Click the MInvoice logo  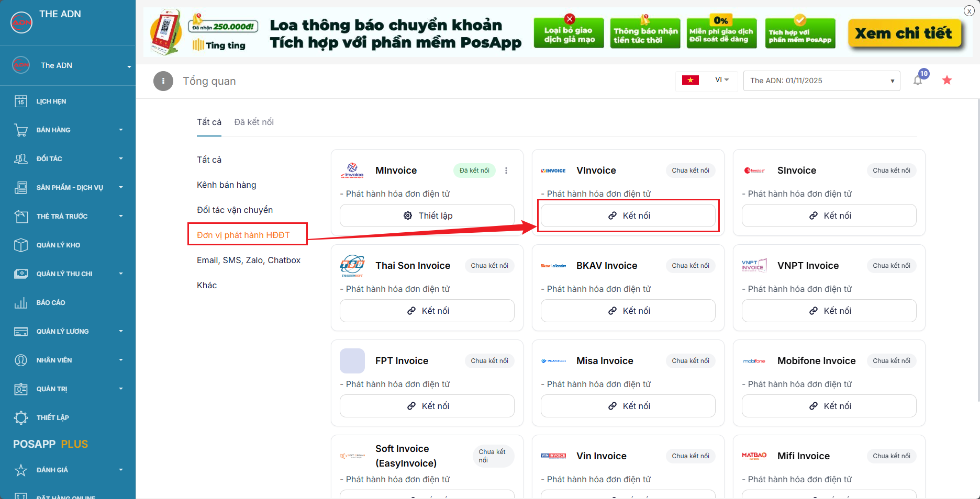tap(352, 171)
